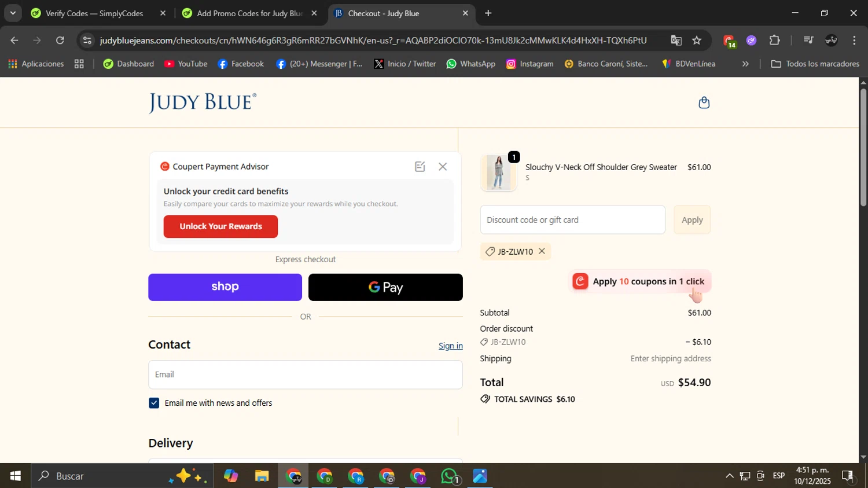This screenshot has width=868, height=488.
Task: Open the Instagram bookmark
Action: [530, 64]
